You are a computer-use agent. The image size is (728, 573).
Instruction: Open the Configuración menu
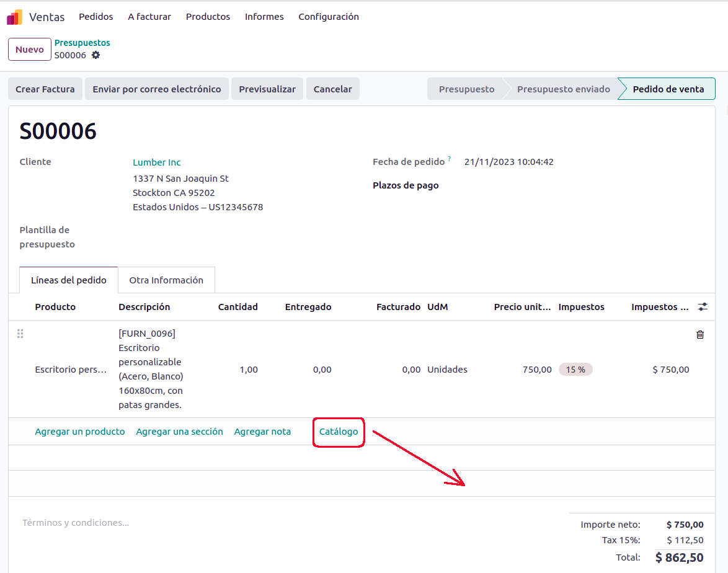point(329,17)
